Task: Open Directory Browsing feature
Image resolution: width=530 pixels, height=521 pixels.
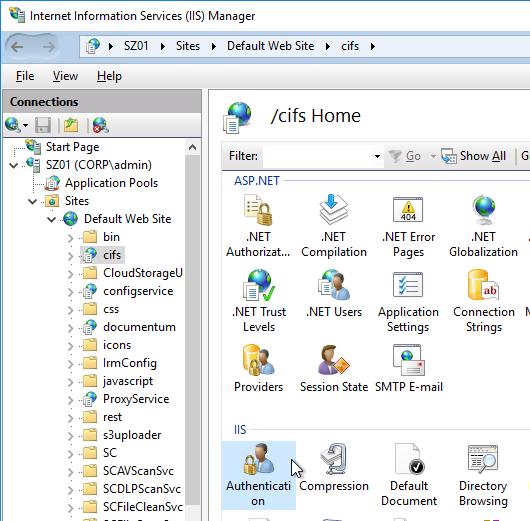Action: [483, 475]
